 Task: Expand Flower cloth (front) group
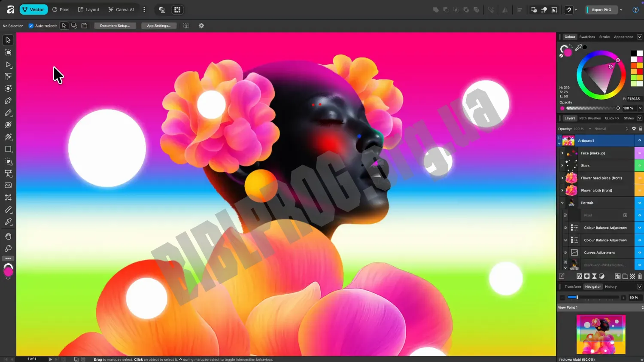(562, 190)
